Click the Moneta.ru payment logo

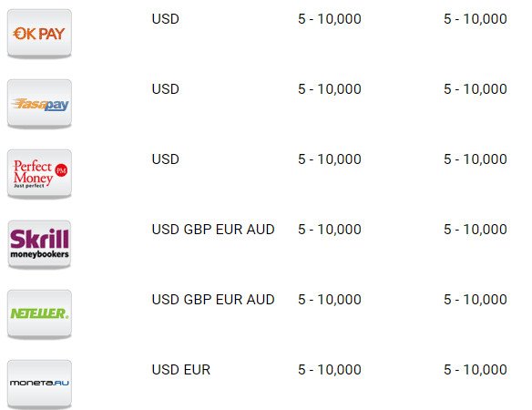coord(39,384)
